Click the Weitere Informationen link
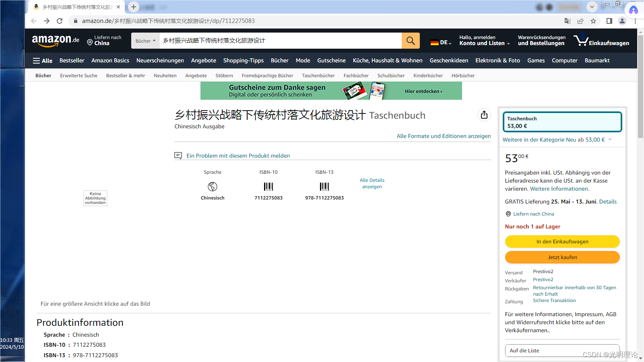This screenshot has width=644, height=362. tap(559, 189)
